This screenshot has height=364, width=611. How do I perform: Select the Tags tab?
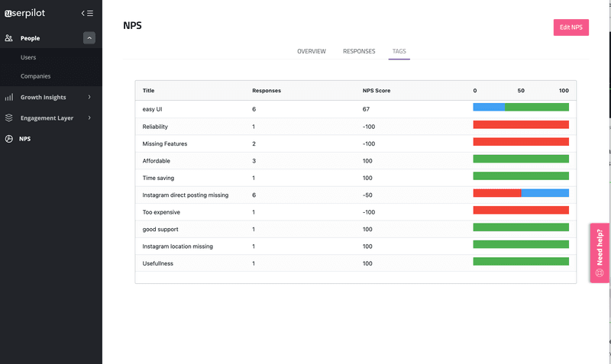pos(399,51)
